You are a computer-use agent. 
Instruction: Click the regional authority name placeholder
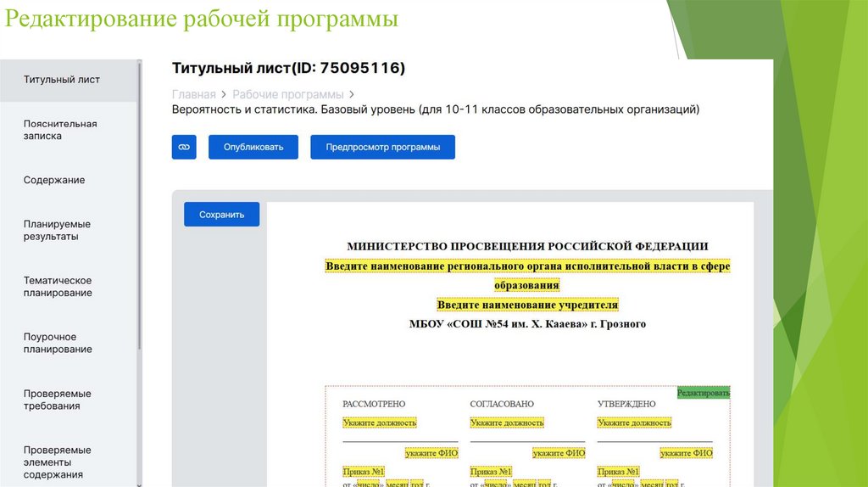point(527,276)
